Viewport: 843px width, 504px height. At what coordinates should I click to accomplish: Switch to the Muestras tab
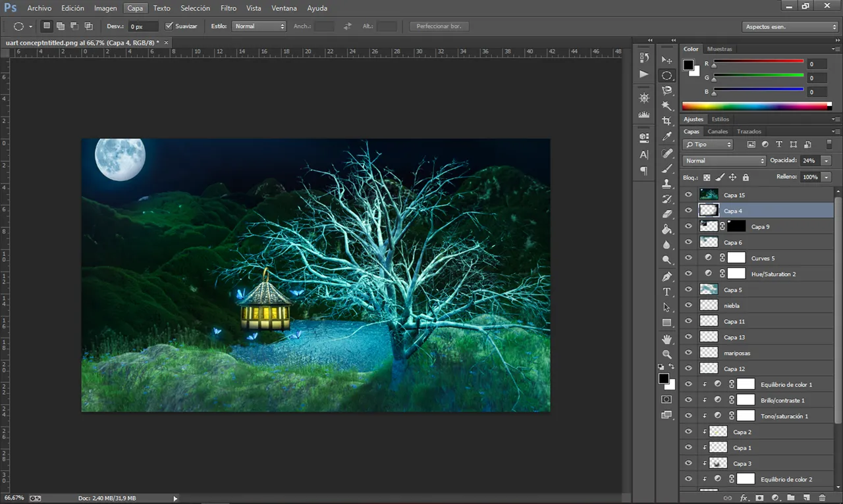pyautogui.click(x=719, y=49)
